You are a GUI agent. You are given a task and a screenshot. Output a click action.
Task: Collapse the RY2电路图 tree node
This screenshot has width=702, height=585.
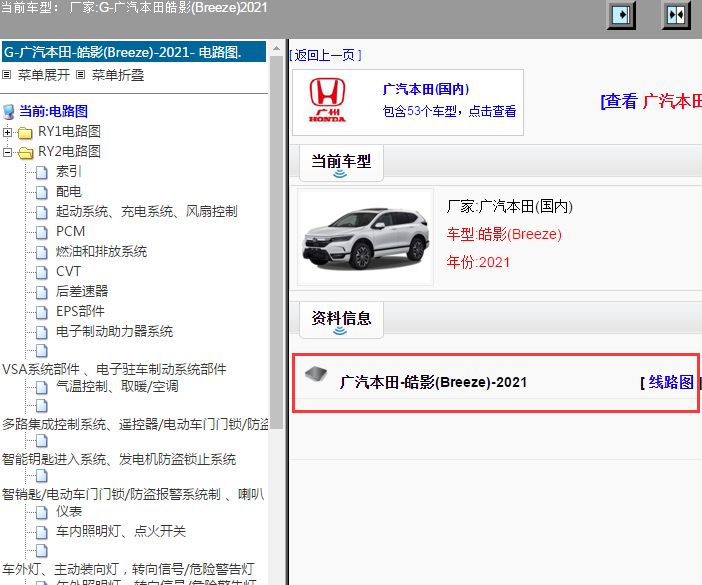(7, 152)
